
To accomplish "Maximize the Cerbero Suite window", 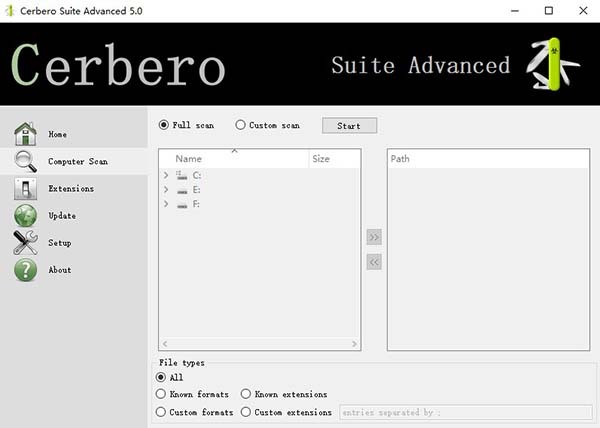I will (549, 11).
